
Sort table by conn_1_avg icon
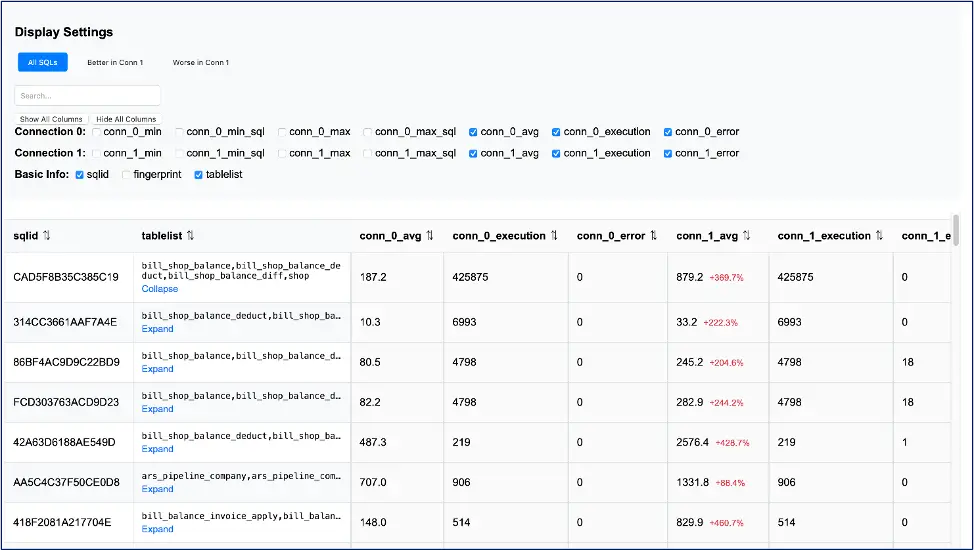(747, 236)
